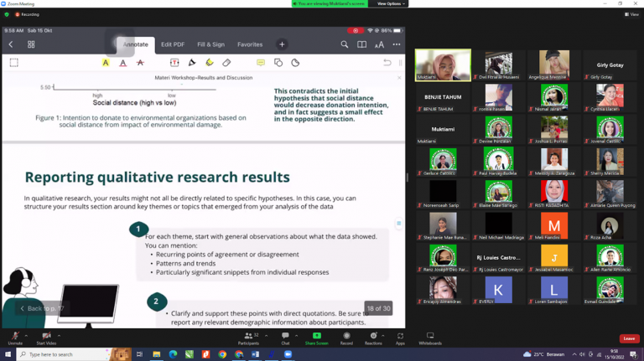Screen dimensions: 644x361
Task: Open the more options menu in PDF app
Action: pyautogui.click(x=397, y=44)
